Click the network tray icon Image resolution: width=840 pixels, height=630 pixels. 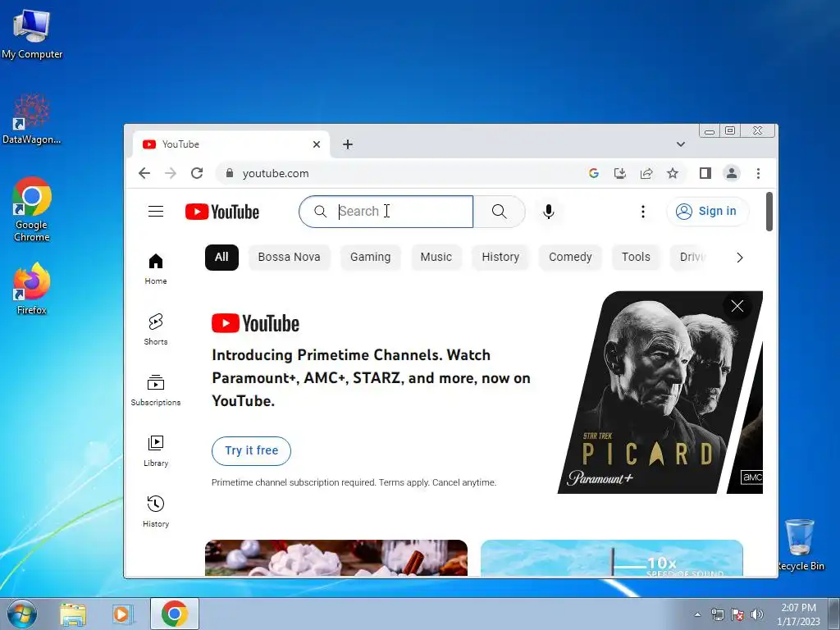tap(717, 614)
